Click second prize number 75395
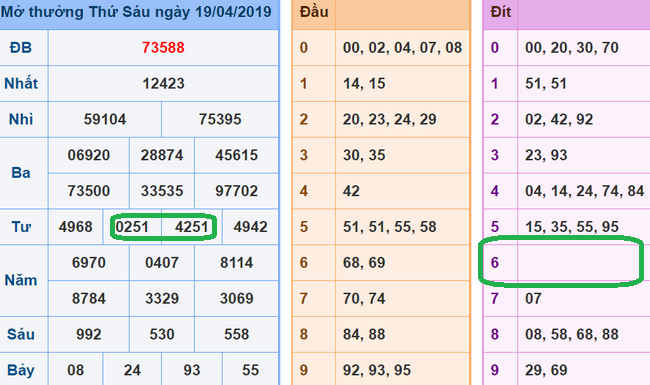The height and width of the screenshot is (385, 650). tap(220, 119)
